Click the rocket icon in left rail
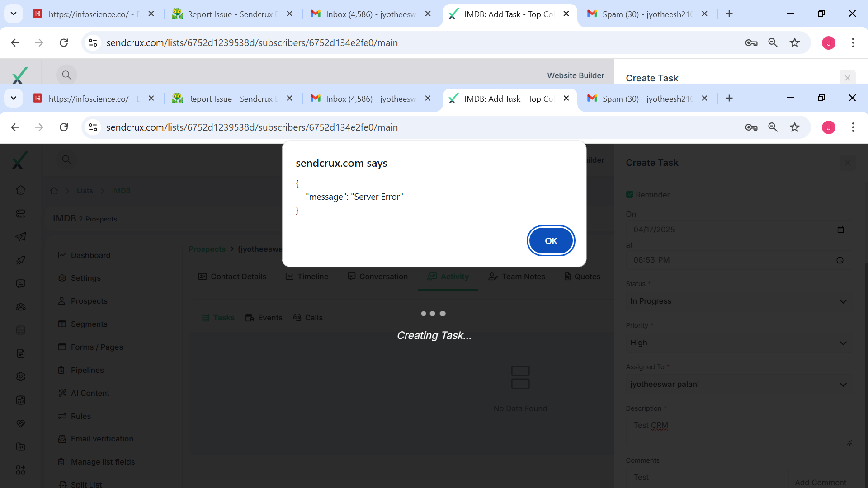868x488 pixels. pyautogui.click(x=20, y=260)
